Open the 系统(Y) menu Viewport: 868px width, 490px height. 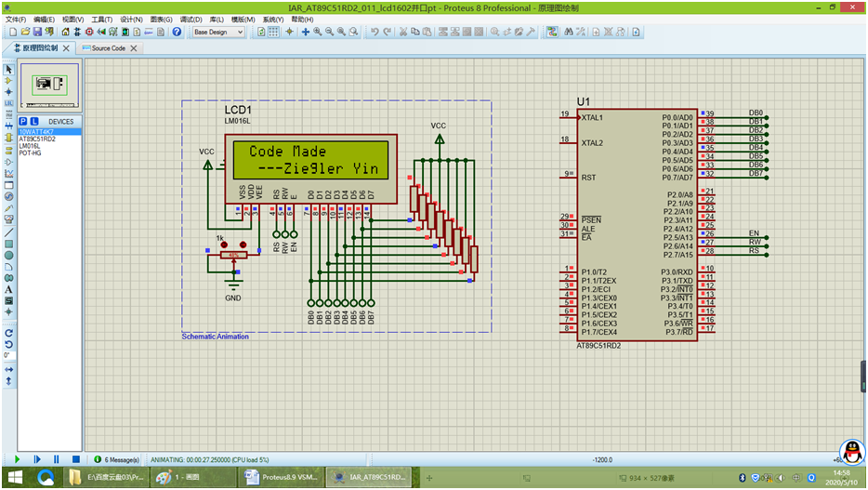click(273, 20)
